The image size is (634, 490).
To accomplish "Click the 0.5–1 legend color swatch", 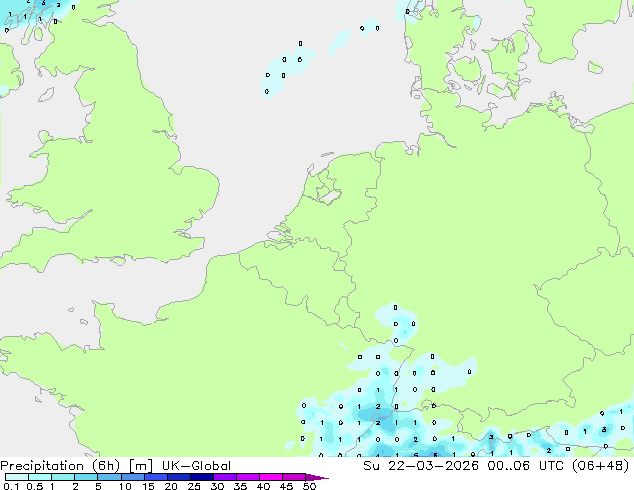I will [40, 477].
